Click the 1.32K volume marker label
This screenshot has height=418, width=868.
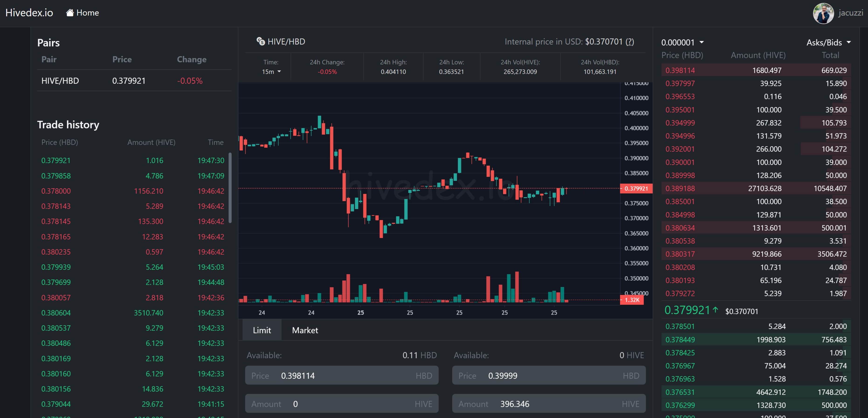(x=632, y=300)
